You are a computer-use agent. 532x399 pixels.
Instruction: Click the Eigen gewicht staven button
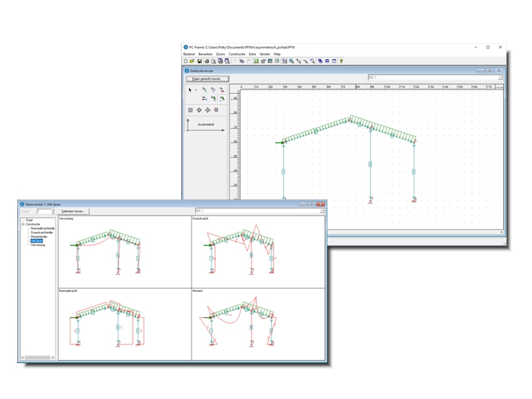[x=207, y=78]
